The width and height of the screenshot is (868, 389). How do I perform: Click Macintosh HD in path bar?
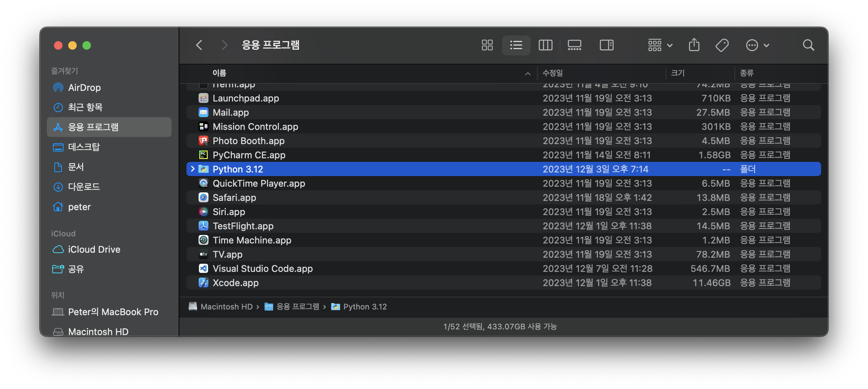(x=226, y=307)
